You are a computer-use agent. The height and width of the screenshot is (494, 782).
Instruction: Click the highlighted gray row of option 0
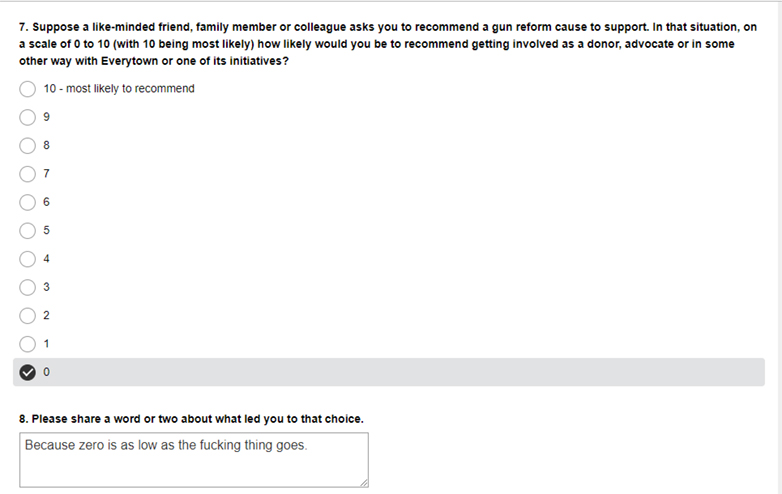click(x=389, y=372)
